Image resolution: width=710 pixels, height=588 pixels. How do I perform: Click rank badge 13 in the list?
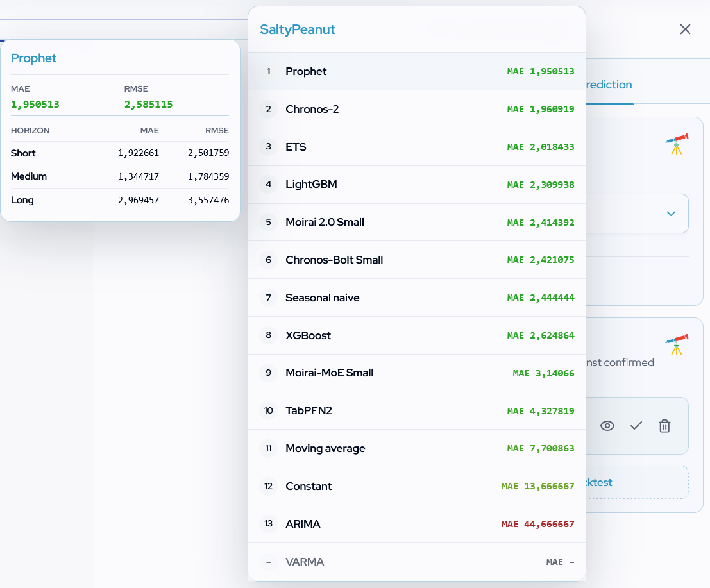[269, 524]
